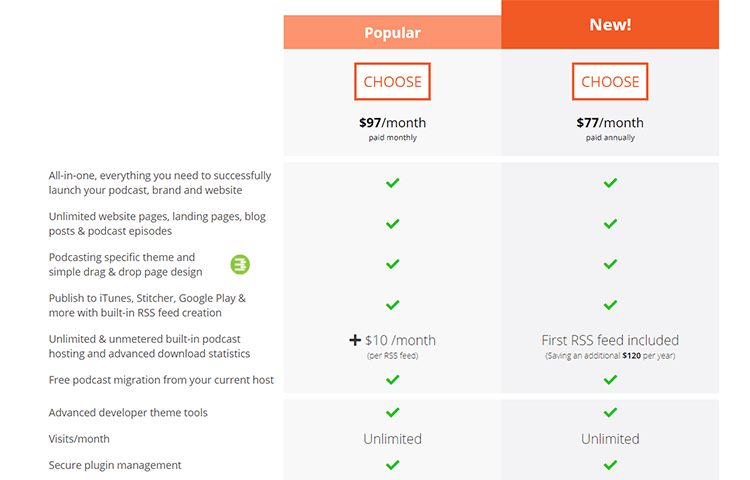
Task: Click New! checkmark for Secure plugin management
Action: (x=610, y=465)
